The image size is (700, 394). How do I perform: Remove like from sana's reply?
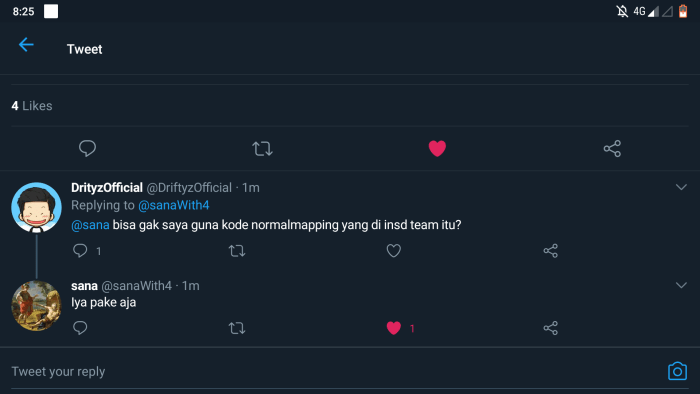coord(393,328)
